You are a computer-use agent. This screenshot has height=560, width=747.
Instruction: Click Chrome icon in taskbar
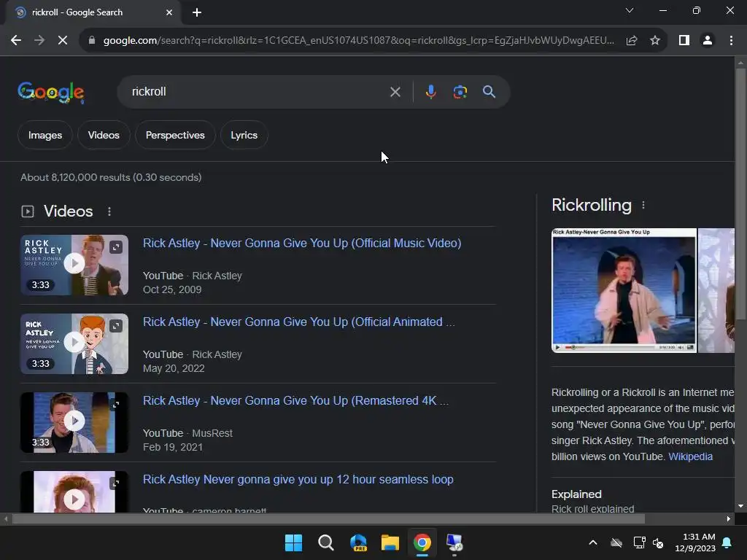click(422, 542)
